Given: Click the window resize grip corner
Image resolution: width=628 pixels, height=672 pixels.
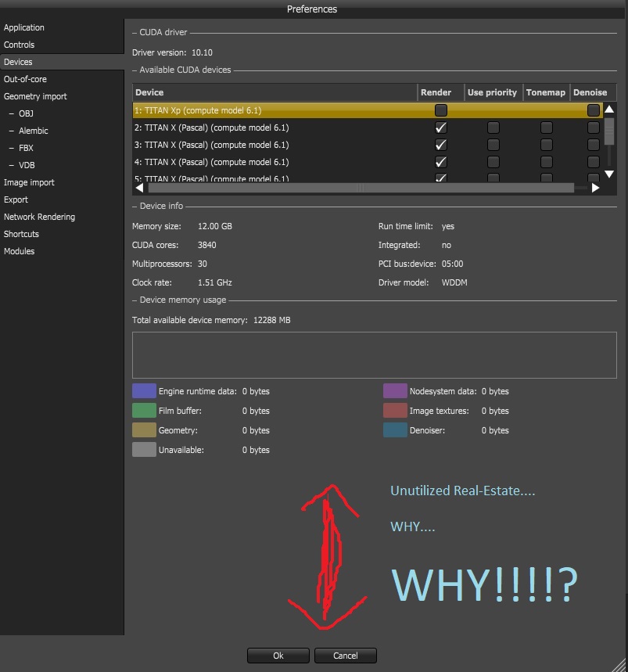Looking at the screenshot, I should pos(619,663).
